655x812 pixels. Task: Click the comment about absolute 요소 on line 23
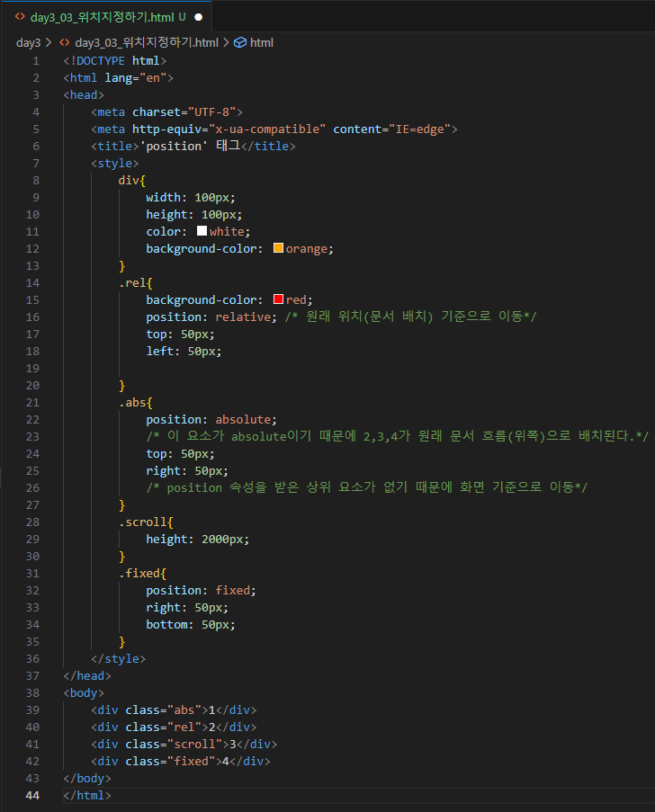tap(397, 436)
